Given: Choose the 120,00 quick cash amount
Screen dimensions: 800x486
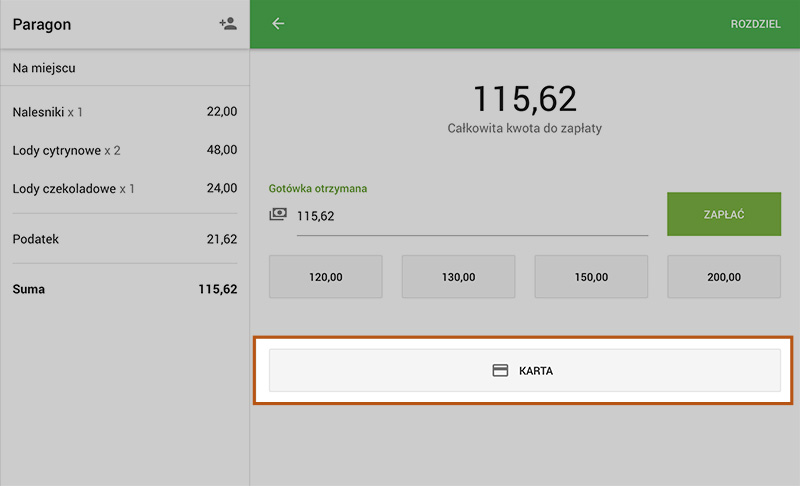Looking at the screenshot, I should click(x=325, y=277).
